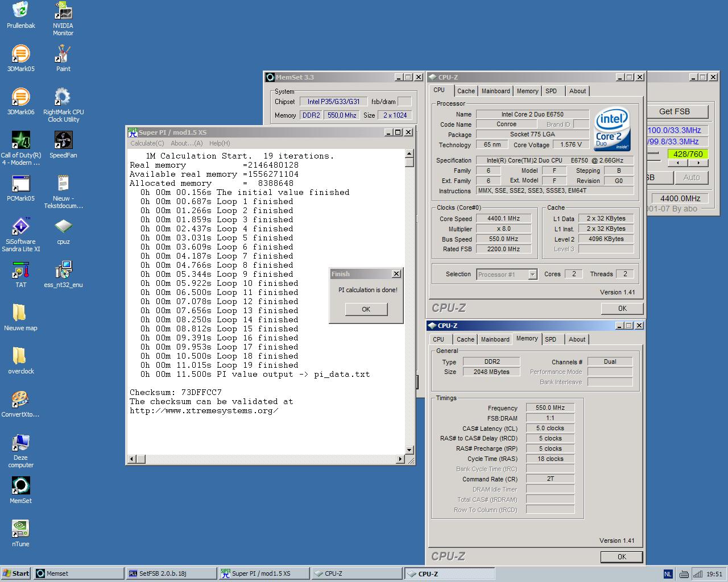
Task: Open the Prullenbak recycle bin icon
Action: pyautogui.click(x=20, y=15)
